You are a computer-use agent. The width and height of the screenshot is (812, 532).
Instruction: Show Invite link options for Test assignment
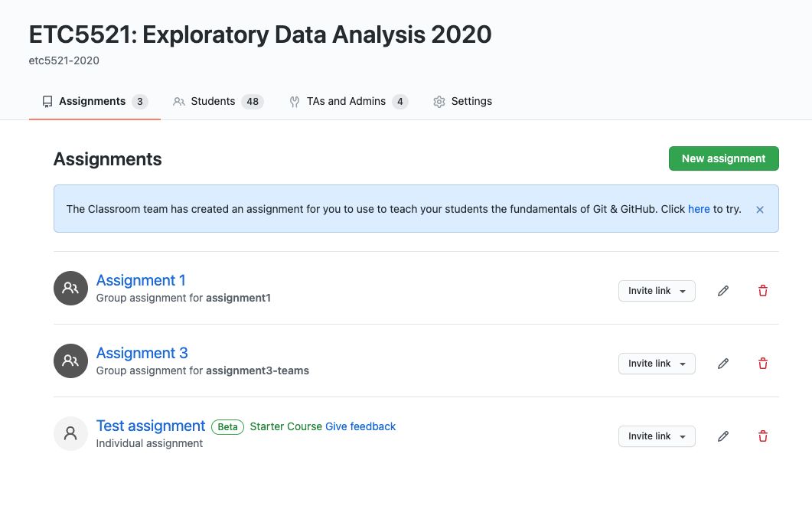click(657, 436)
